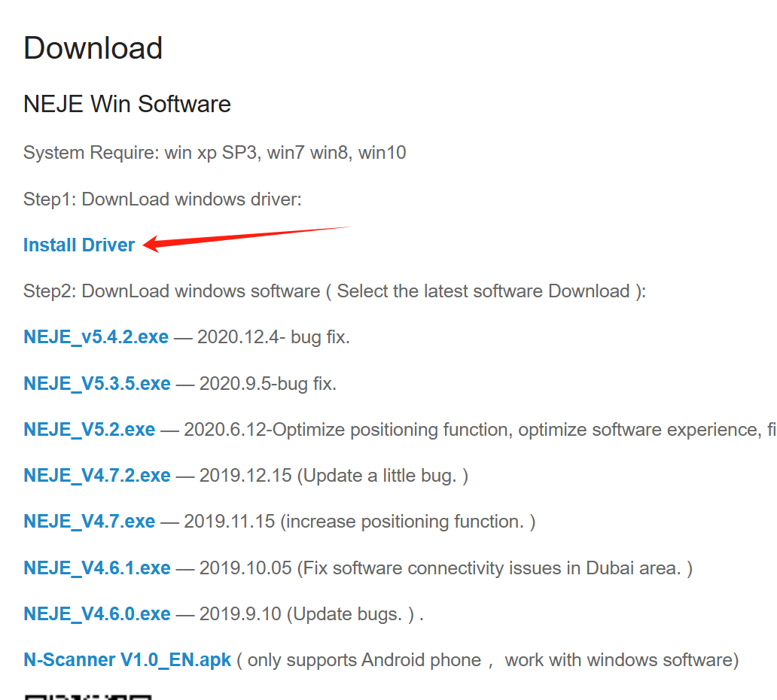Click the only supports Android phone note
This screenshot has width=777, height=700.
[488, 660]
